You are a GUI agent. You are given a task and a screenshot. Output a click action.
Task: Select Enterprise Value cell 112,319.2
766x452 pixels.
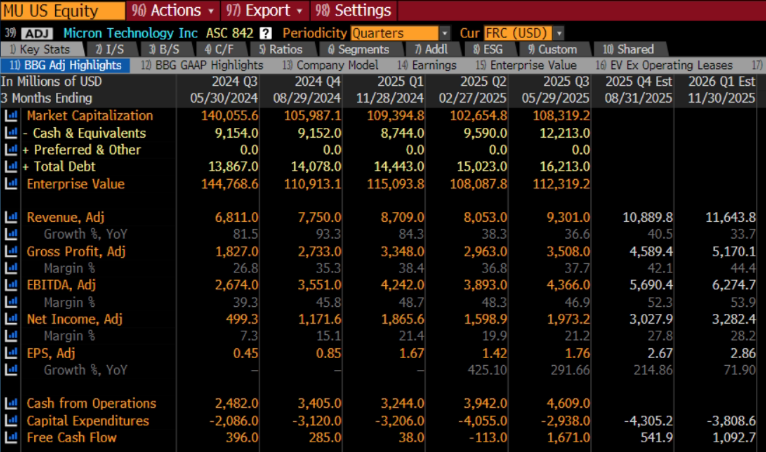(x=561, y=184)
